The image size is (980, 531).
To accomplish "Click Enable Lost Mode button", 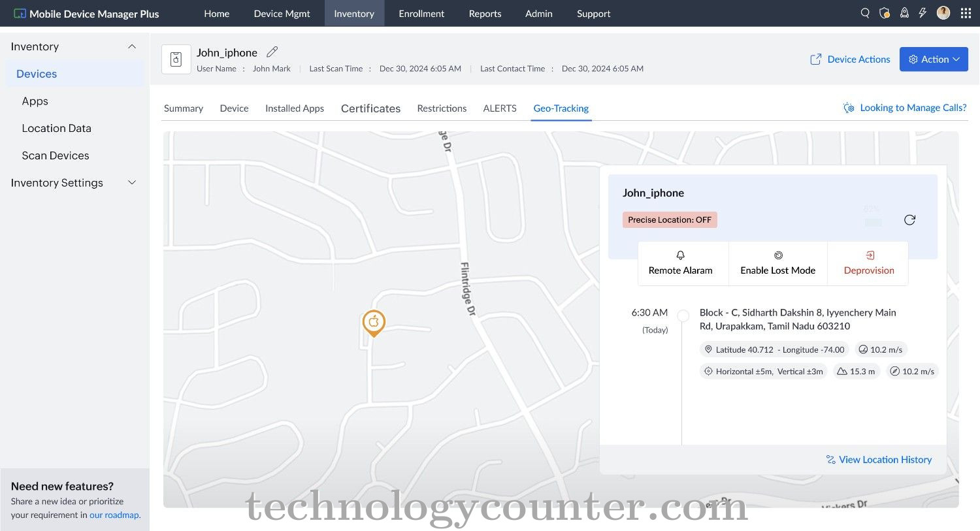I will click(777, 263).
